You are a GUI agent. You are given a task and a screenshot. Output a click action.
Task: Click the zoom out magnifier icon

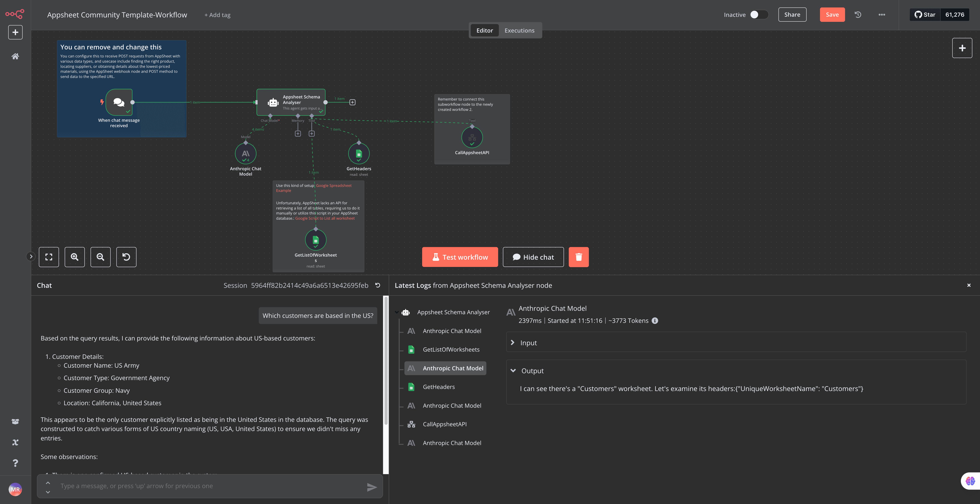100,257
